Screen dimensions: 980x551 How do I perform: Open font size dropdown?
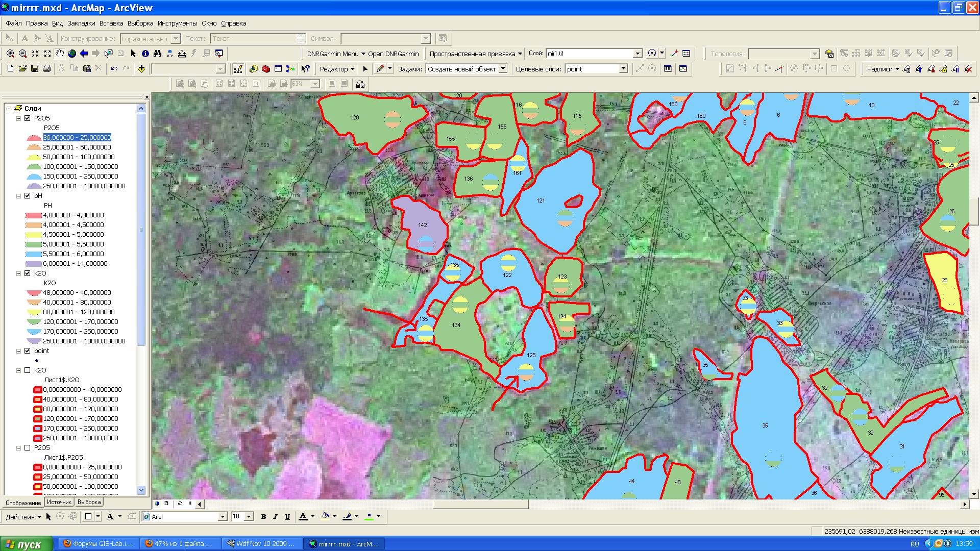[x=249, y=517]
